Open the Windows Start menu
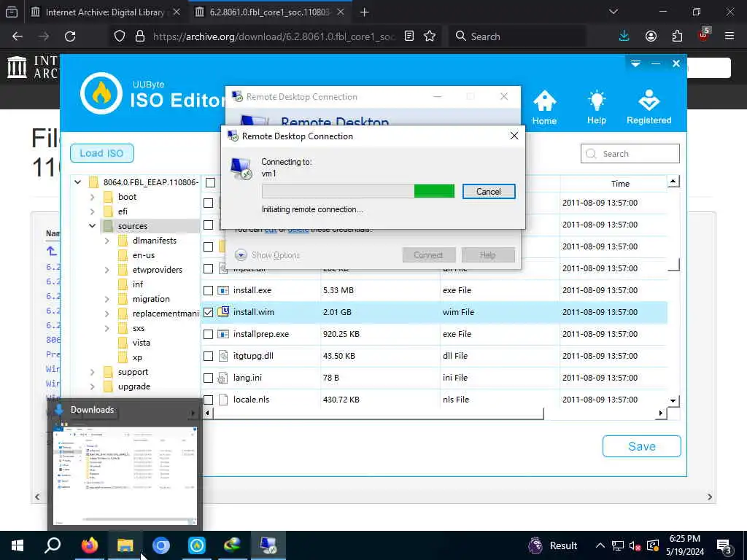This screenshot has width=747, height=560. (18, 545)
